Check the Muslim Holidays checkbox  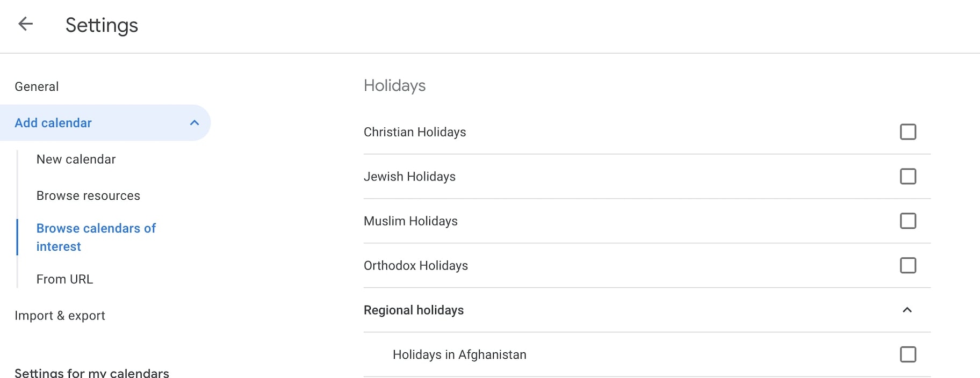[x=907, y=221]
